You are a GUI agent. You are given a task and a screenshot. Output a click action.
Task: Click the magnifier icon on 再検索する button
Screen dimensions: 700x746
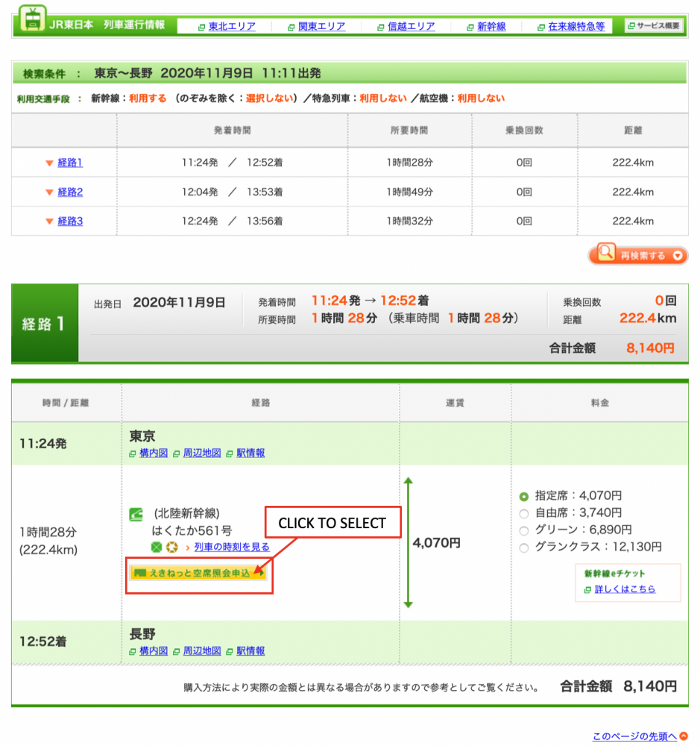[x=606, y=254]
